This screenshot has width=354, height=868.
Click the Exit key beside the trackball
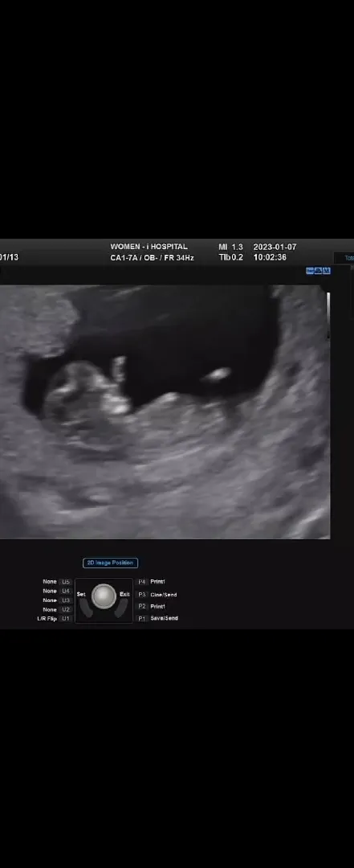coord(124,594)
